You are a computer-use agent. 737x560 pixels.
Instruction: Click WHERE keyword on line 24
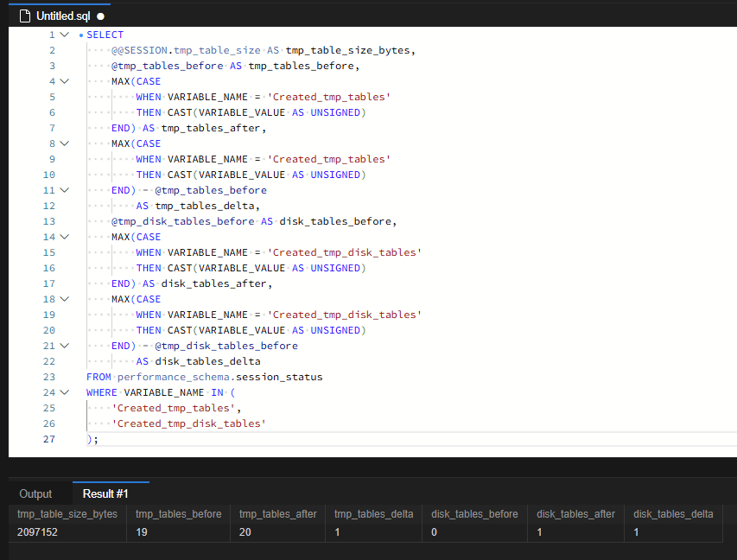pyautogui.click(x=102, y=392)
